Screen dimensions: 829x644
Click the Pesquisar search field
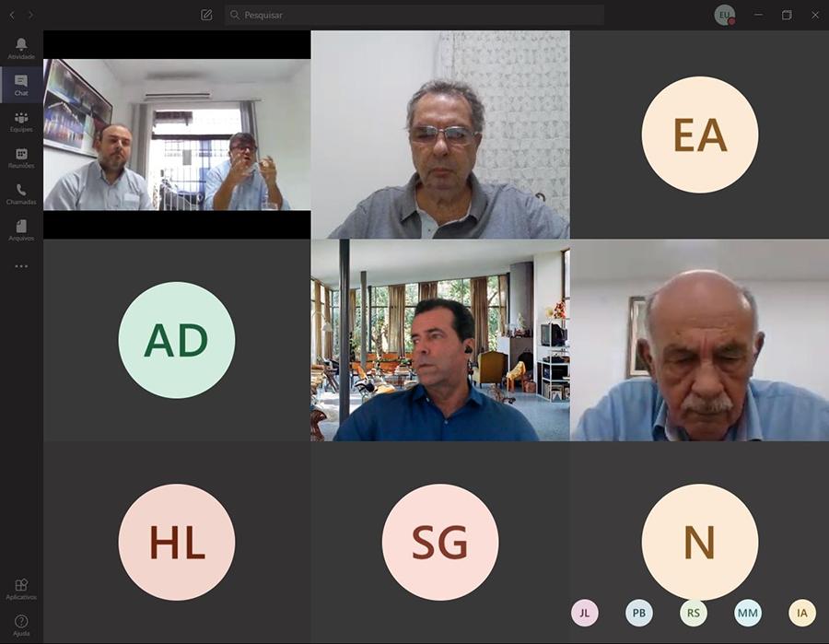(x=414, y=15)
